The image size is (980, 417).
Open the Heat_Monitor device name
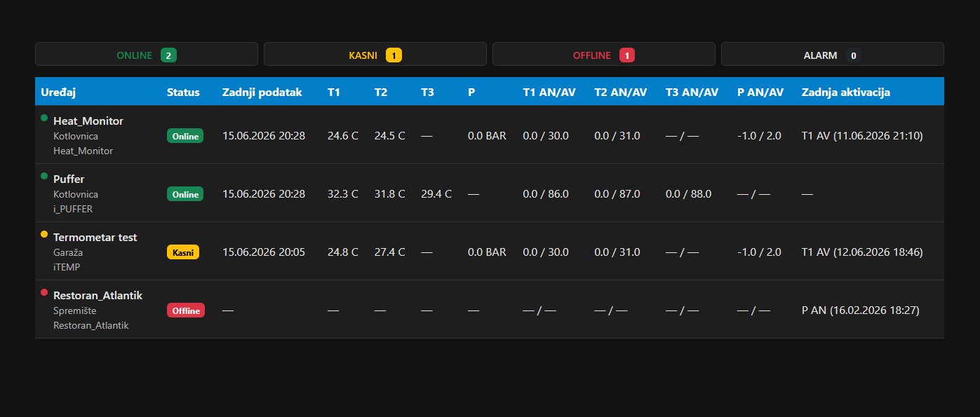point(88,121)
